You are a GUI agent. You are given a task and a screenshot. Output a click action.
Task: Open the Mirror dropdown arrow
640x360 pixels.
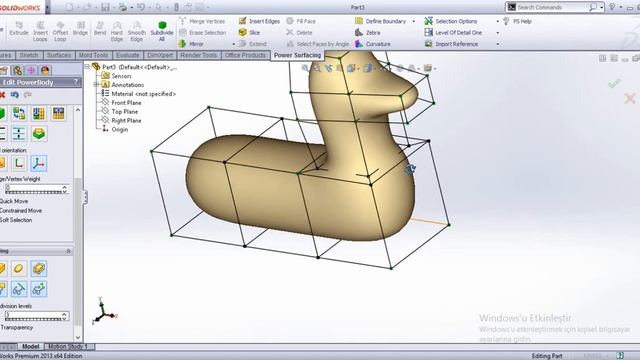(233, 44)
